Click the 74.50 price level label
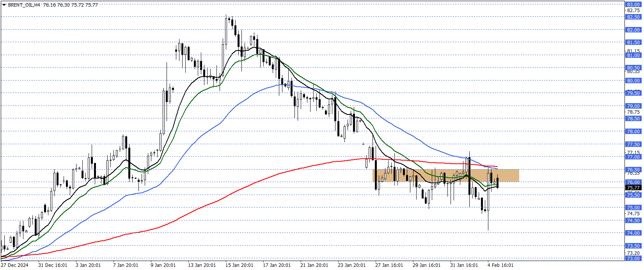 tap(633, 220)
